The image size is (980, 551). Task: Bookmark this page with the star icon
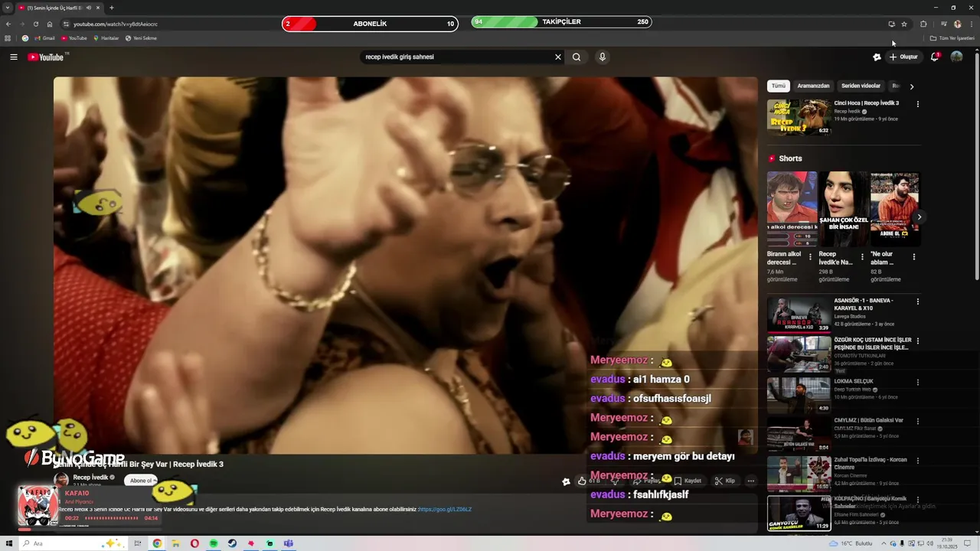click(x=904, y=24)
